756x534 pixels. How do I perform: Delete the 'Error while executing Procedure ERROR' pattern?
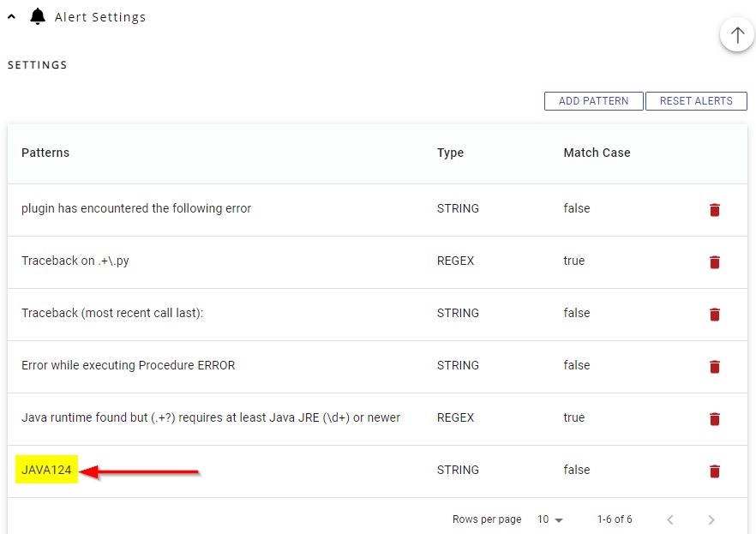tap(714, 367)
